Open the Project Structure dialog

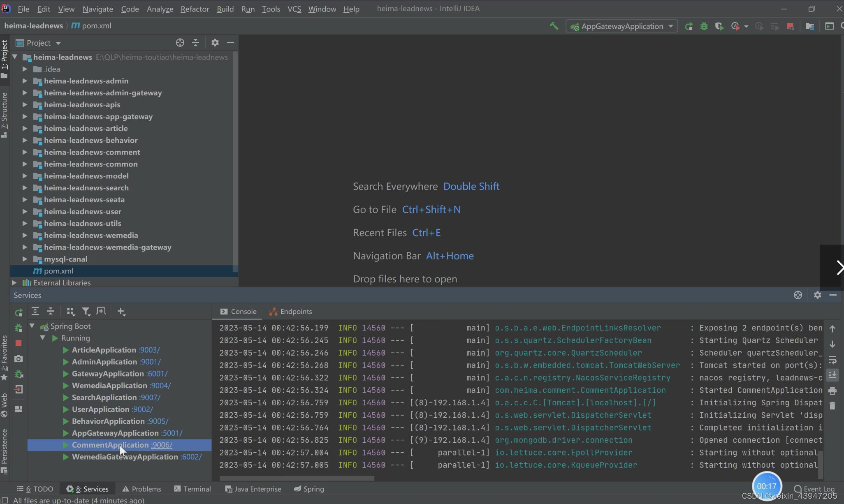tap(810, 26)
